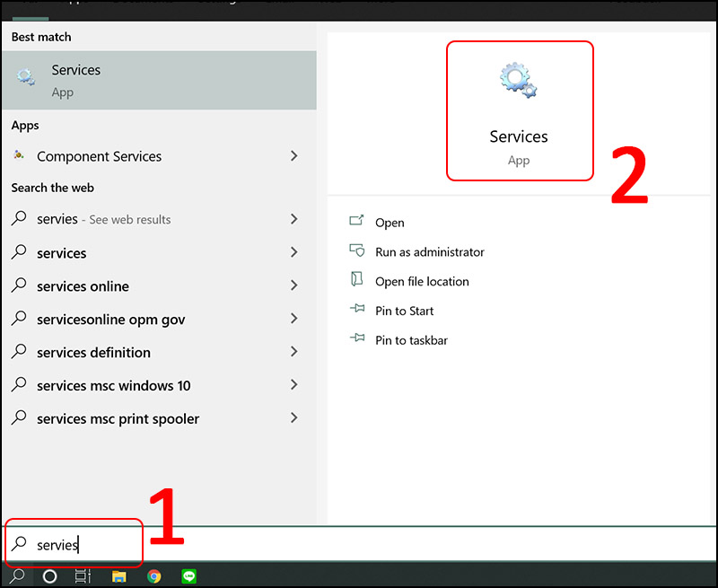Click the search magnifier icon on taskbar
Screen dimensions: 718x588
(x=17, y=575)
